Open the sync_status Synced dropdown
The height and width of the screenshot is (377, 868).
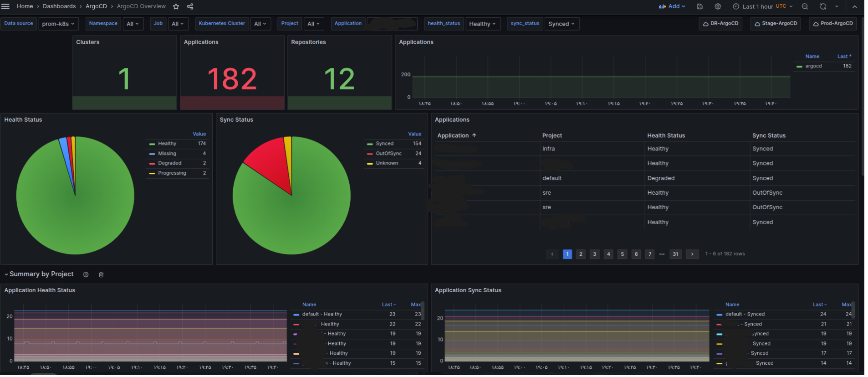coord(562,24)
